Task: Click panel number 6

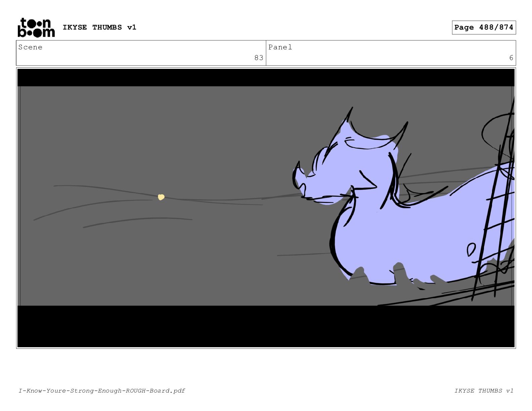Action: pyautogui.click(x=511, y=58)
